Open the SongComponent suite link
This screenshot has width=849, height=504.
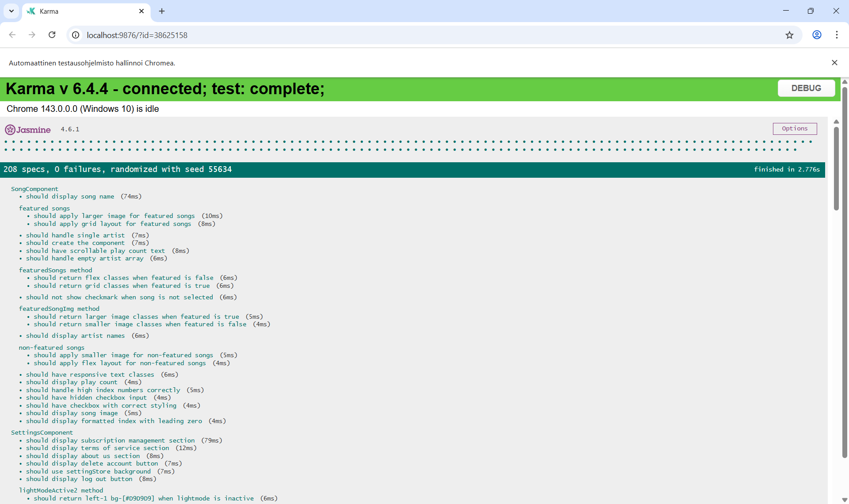[x=34, y=189]
